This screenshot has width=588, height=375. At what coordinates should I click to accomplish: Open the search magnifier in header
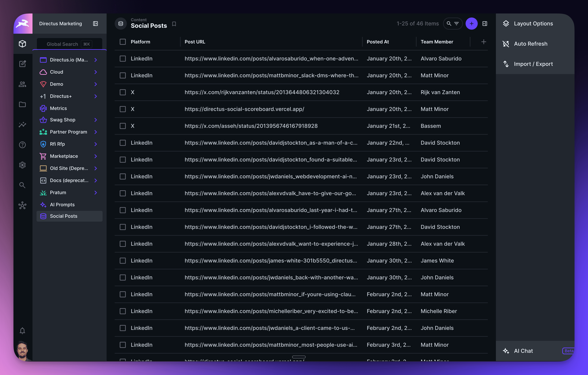(x=449, y=24)
